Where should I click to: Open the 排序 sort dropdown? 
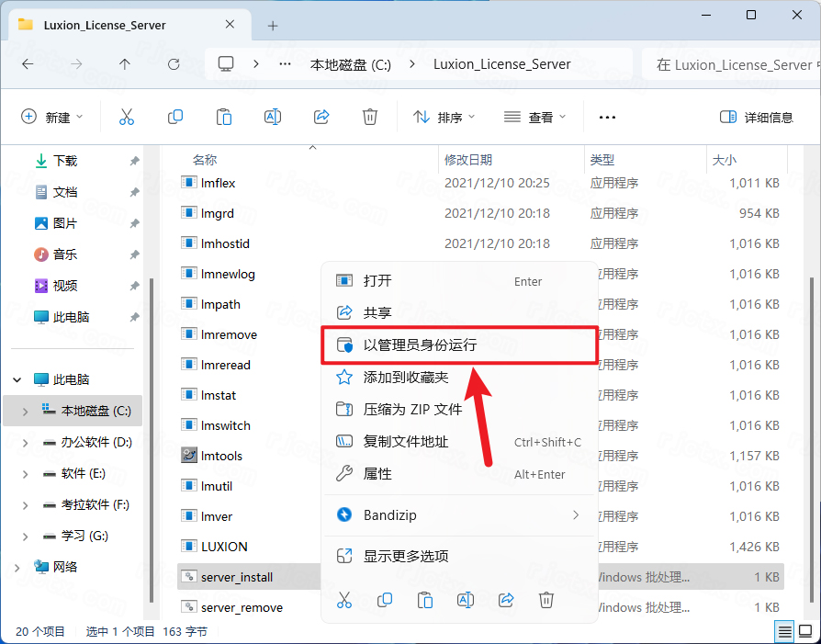(x=444, y=117)
